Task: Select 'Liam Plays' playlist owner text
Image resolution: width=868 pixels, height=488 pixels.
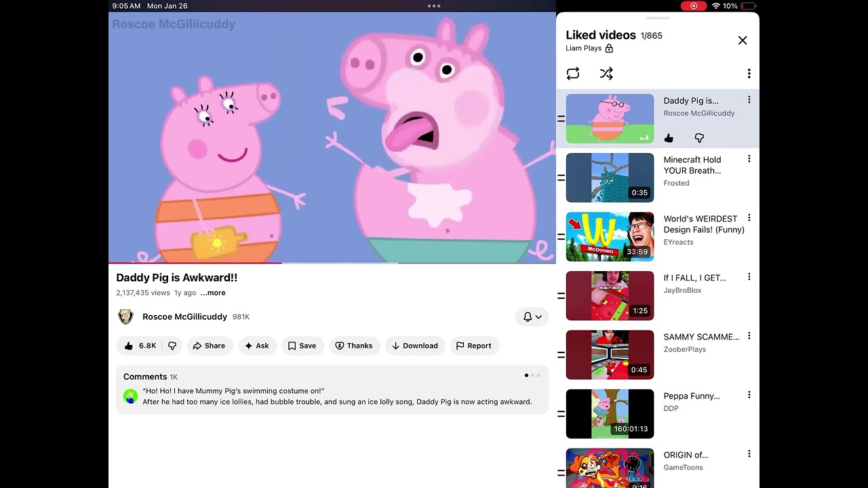Action: coord(584,48)
